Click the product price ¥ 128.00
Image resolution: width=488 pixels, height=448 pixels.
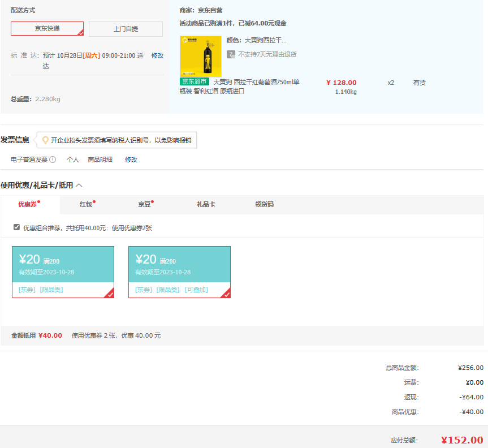[x=342, y=83]
